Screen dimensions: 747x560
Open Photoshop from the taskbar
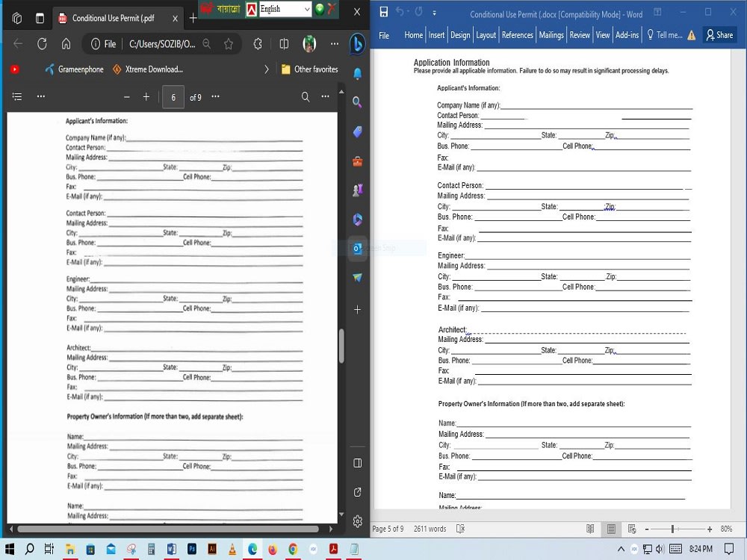pos(192,549)
